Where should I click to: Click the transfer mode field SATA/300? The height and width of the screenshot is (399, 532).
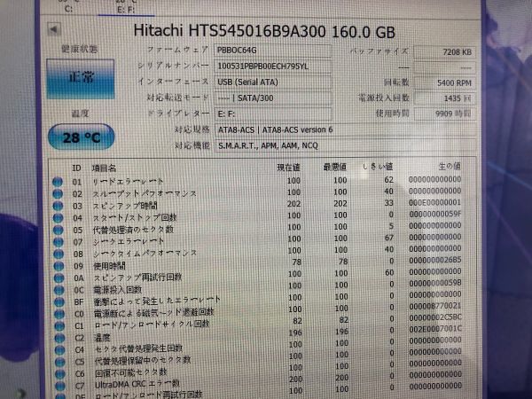coord(272,98)
